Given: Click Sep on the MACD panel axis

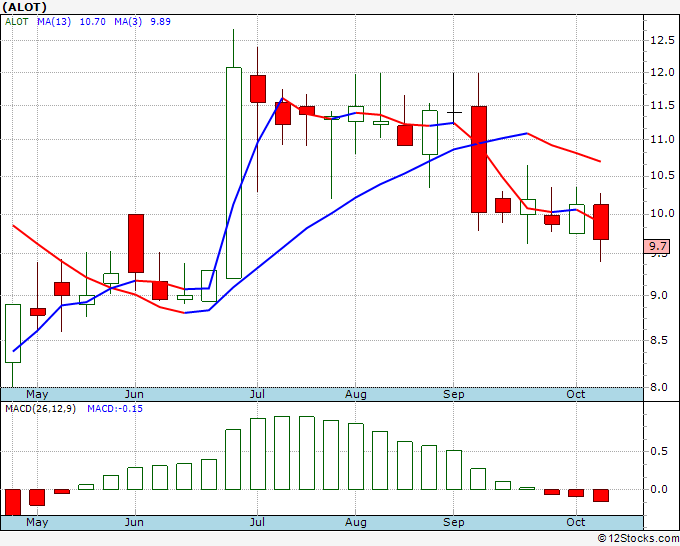Looking at the screenshot, I should coord(454,522).
